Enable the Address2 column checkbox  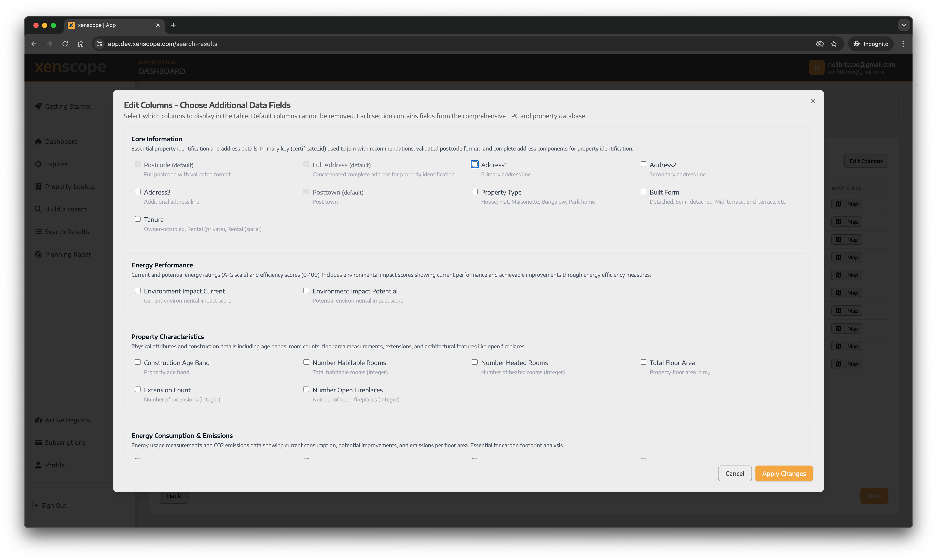click(x=643, y=165)
